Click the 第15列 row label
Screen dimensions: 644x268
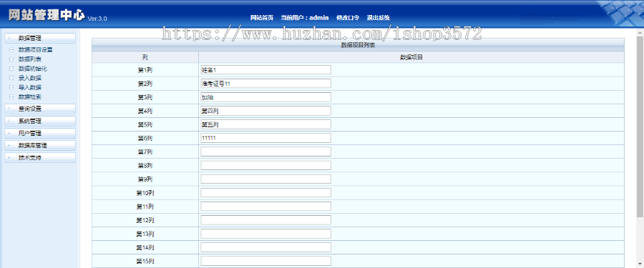(x=145, y=261)
